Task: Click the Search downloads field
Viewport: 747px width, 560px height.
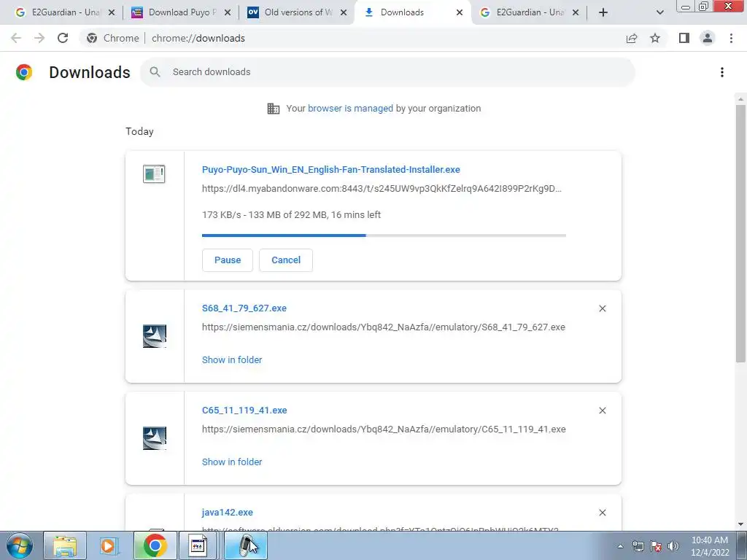Action: (x=387, y=72)
